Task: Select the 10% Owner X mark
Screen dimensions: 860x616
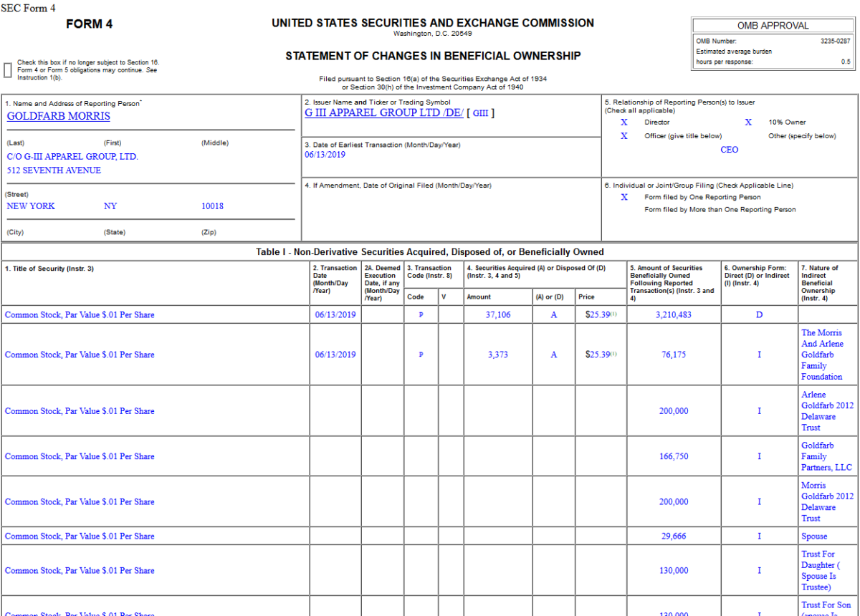Action: tap(748, 122)
